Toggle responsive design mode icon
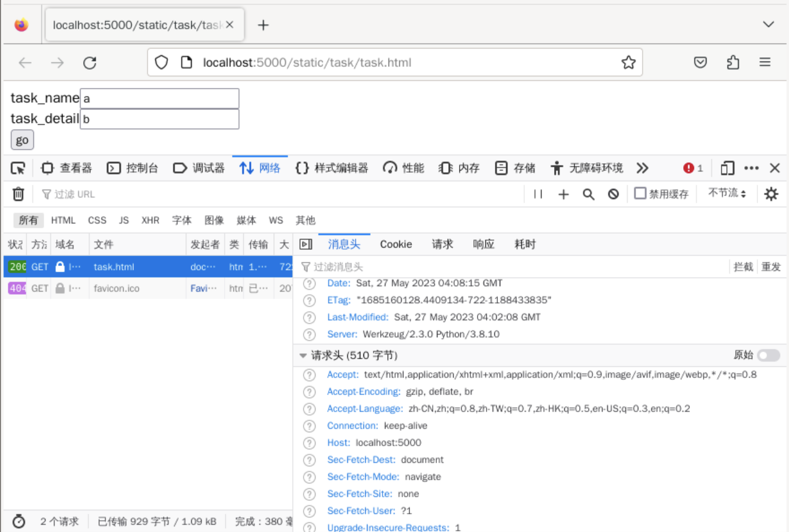This screenshot has height=532, width=789. pyautogui.click(x=727, y=169)
